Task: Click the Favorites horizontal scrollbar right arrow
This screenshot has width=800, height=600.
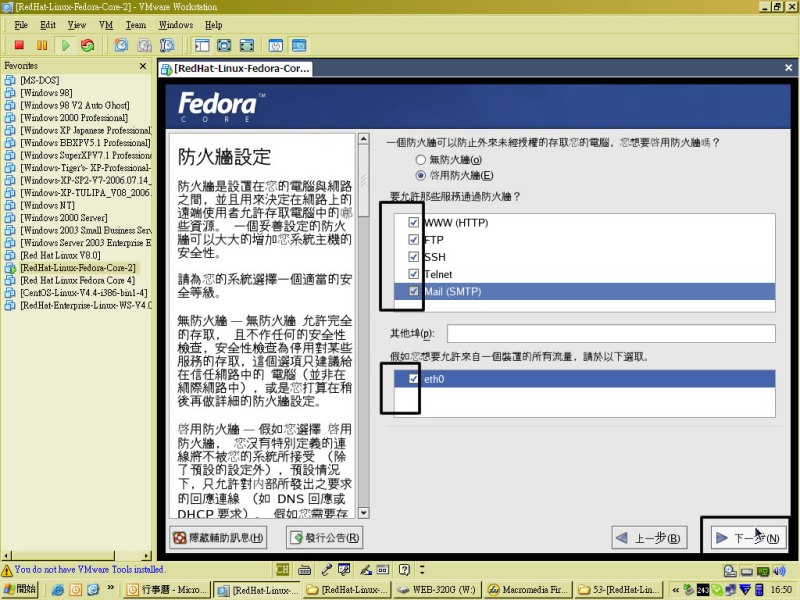Action: [x=147, y=556]
